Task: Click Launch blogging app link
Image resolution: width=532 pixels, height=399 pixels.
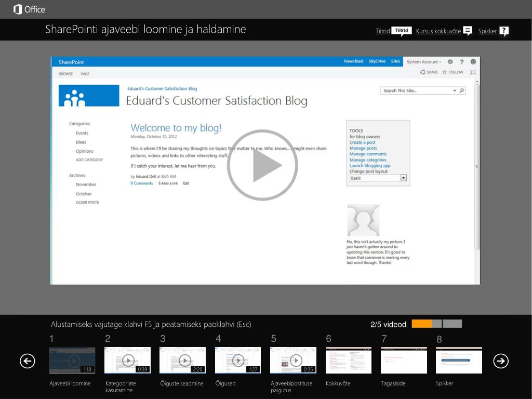Action: click(x=370, y=166)
